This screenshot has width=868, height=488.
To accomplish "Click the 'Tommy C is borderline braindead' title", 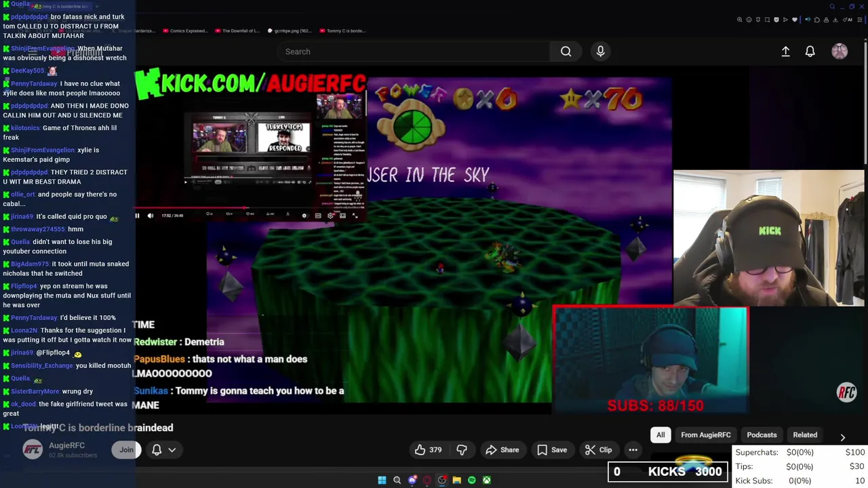I will pos(98,428).
